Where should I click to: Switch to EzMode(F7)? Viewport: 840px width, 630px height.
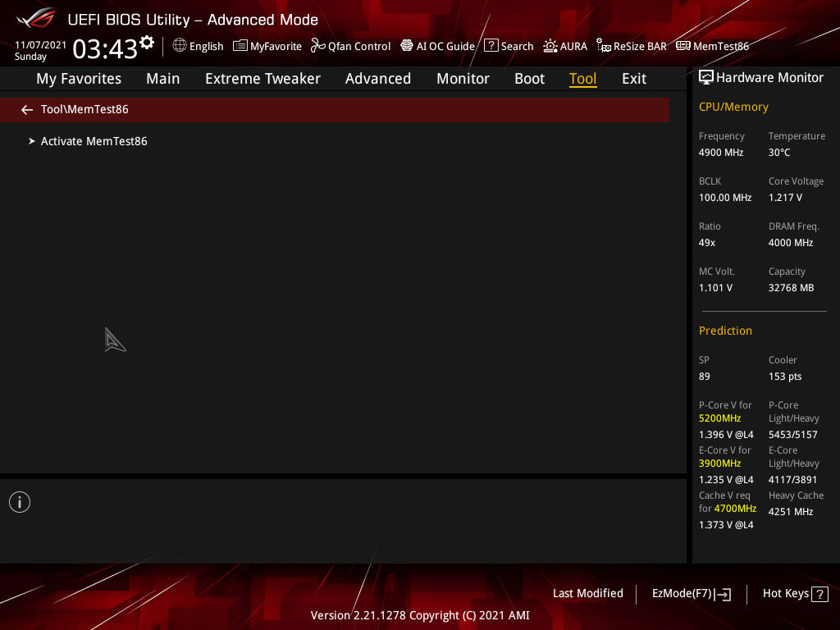pos(682,593)
